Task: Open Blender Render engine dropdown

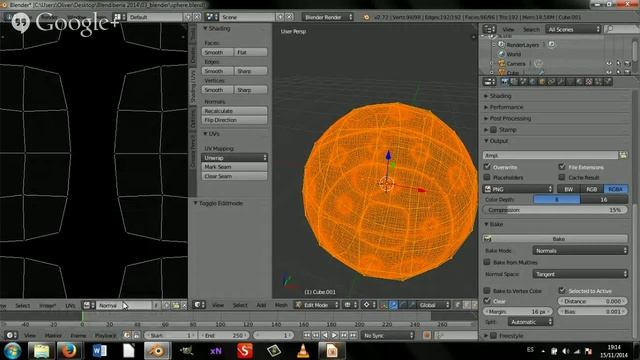Action: pyautogui.click(x=328, y=17)
